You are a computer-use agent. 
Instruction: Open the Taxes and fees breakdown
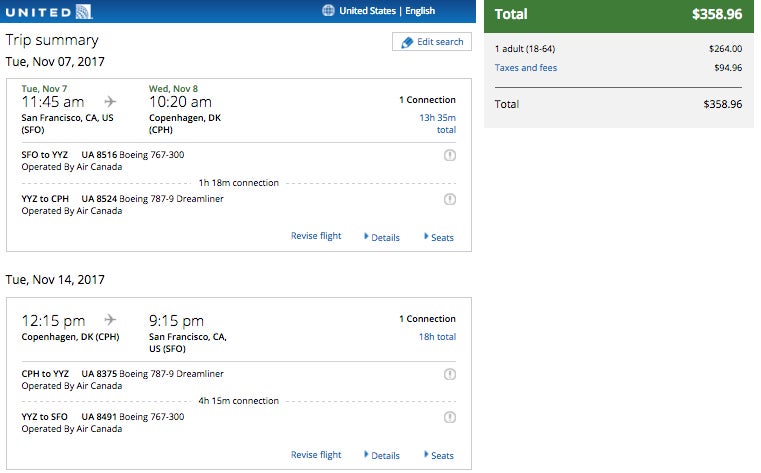point(526,68)
